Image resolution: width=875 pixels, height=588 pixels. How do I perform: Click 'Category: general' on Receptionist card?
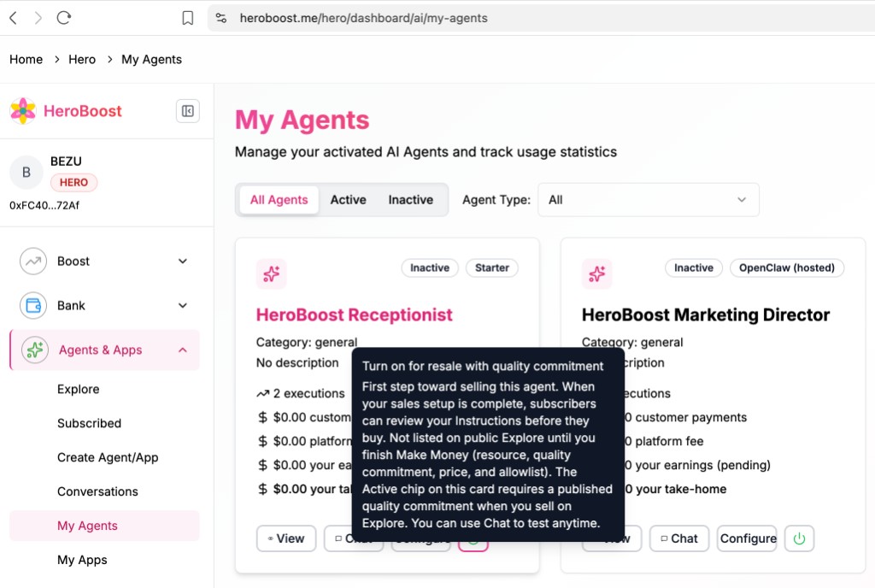tap(307, 342)
